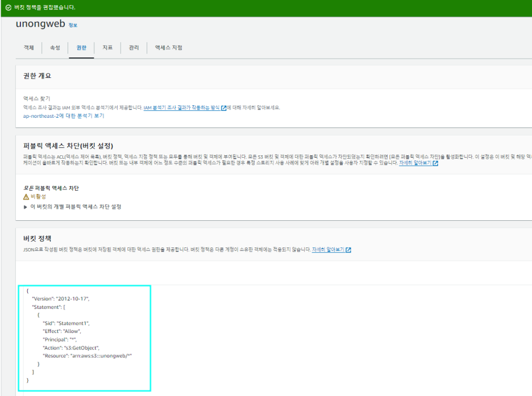The width and height of the screenshot is (532, 396).
Task: Click 자세히 알아보기 in 버킷 정책 section
Action: pyautogui.click(x=328, y=250)
